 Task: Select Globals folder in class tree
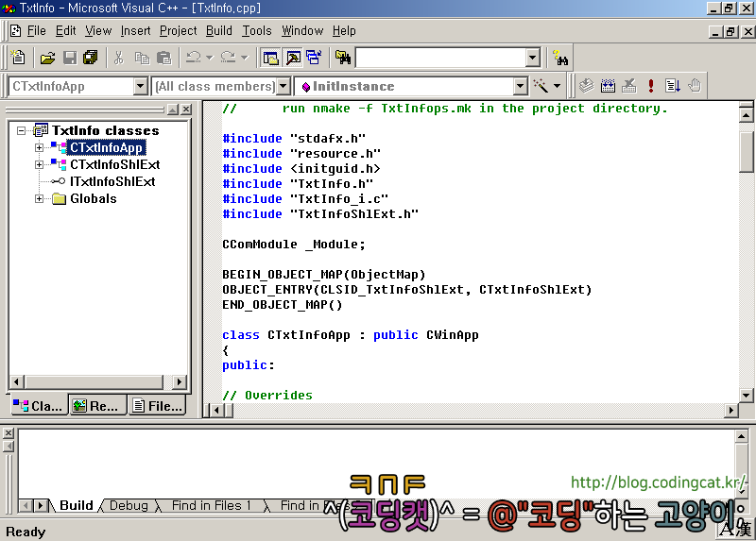[x=93, y=198]
